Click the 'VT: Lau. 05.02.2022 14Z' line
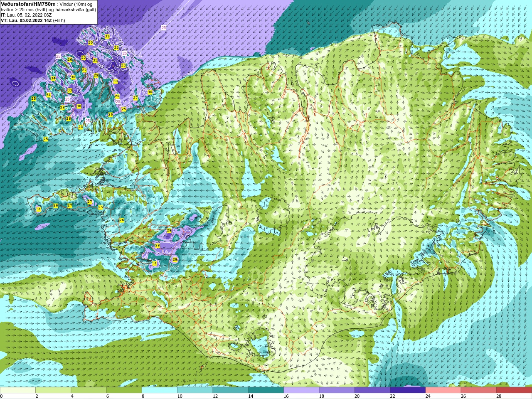 (26, 20)
